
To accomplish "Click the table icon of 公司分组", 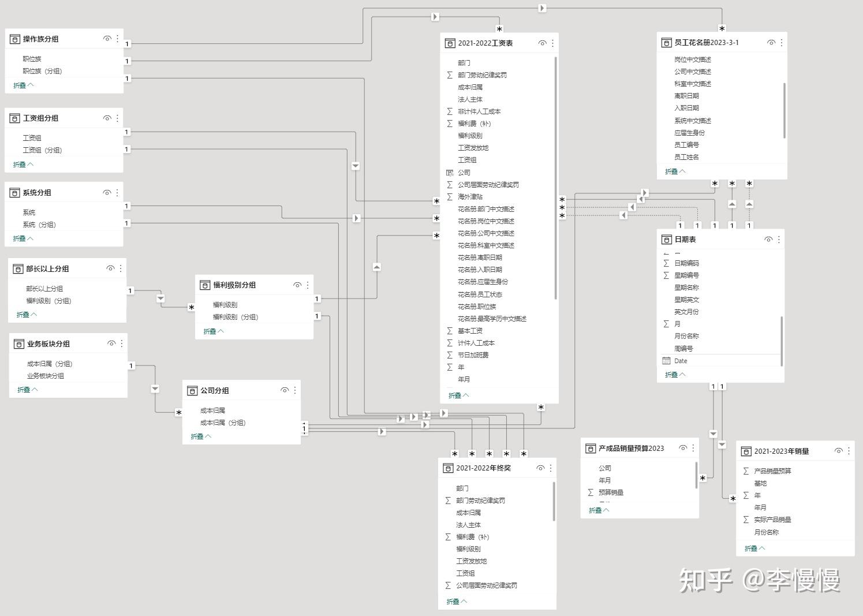I will [x=192, y=391].
